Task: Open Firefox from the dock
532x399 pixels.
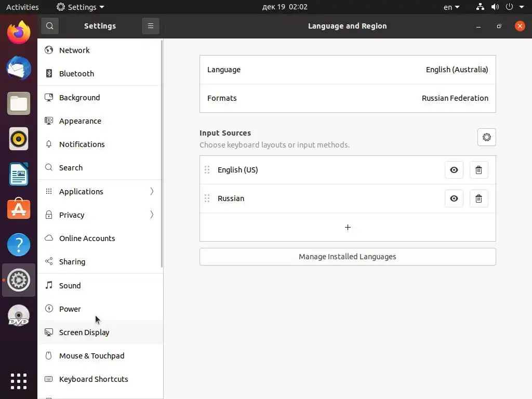Action: coord(19,32)
